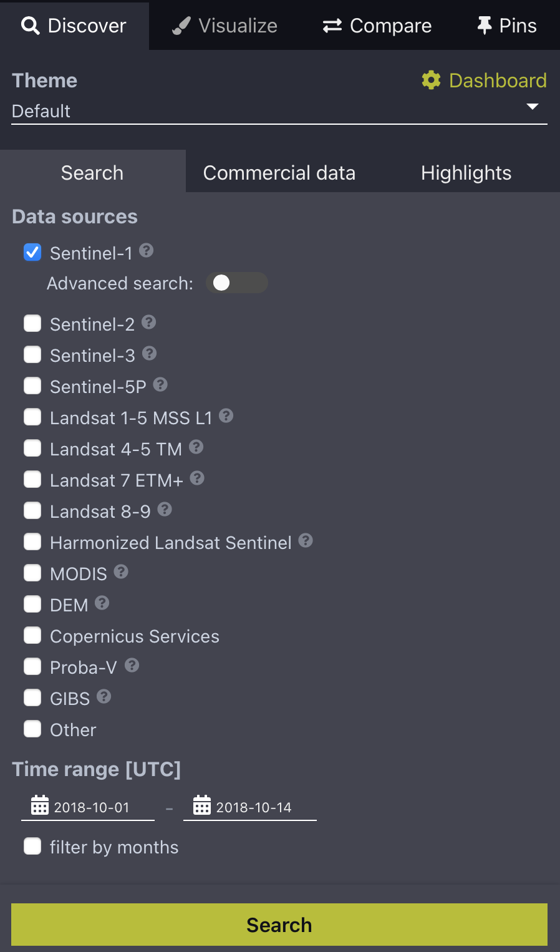
Task: Click the 2018-10-14 end date field
Action: coord(254,807)
